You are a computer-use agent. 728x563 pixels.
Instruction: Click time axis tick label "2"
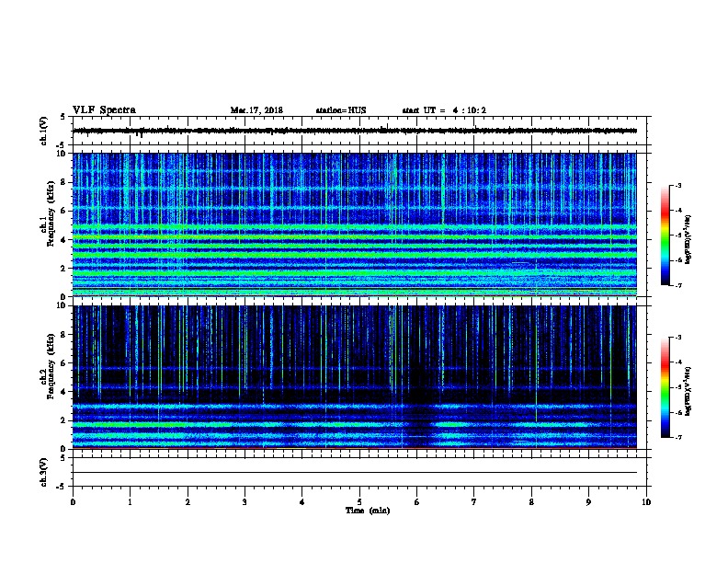pyautogui.click(x=188, y=501)
